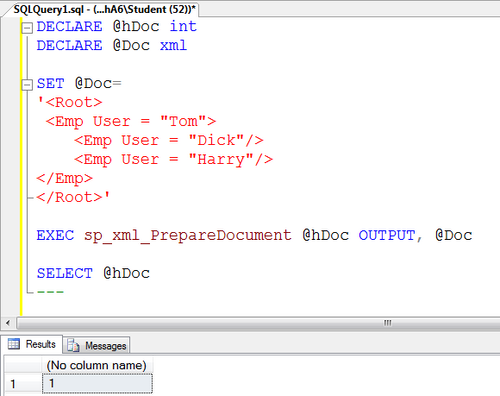Screen dimensions: 500x396
Task: Click the '</Root>' closing tag line
Action: (x=73, y=197)
